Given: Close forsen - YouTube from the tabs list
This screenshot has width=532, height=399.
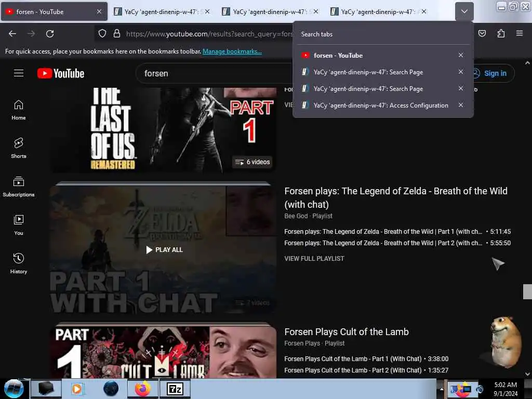Looking at the screenshot, I should coord(461,55).
